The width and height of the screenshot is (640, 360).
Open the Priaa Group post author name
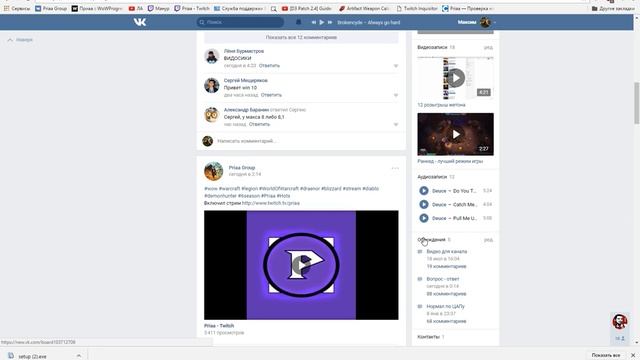coord(242,167)
